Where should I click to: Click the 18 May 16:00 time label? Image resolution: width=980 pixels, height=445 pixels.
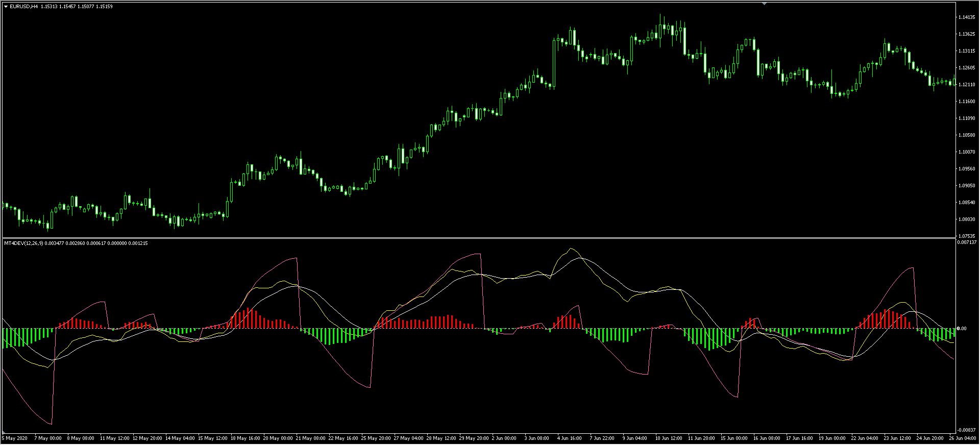(x=246, y=438)
